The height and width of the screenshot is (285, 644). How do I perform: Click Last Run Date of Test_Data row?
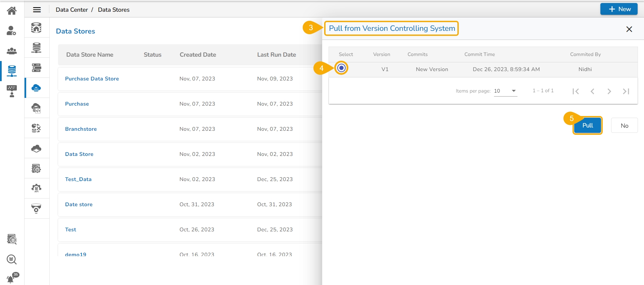[275, 179]
